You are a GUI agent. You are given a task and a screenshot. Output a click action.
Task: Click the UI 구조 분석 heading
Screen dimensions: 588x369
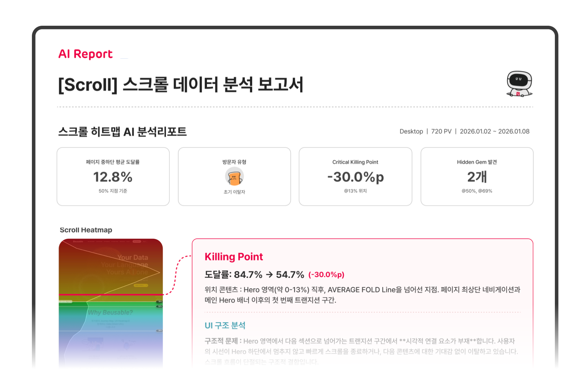click(225, 326)
